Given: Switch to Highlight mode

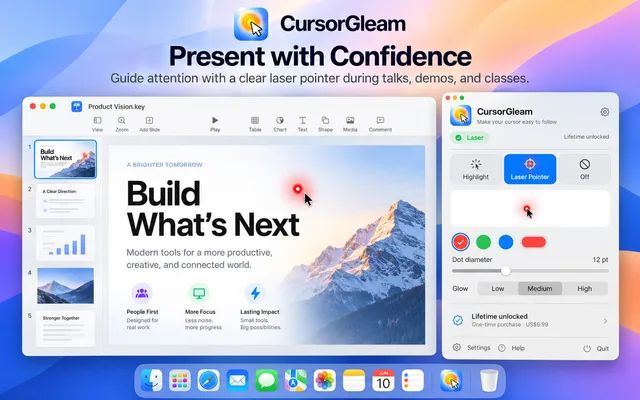Looking at the screenshot, I should tap(476, 169).
